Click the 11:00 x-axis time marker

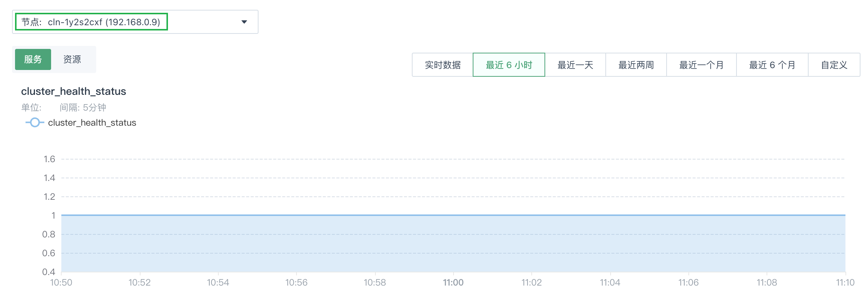pyautogui.click(x=453, y=283)
